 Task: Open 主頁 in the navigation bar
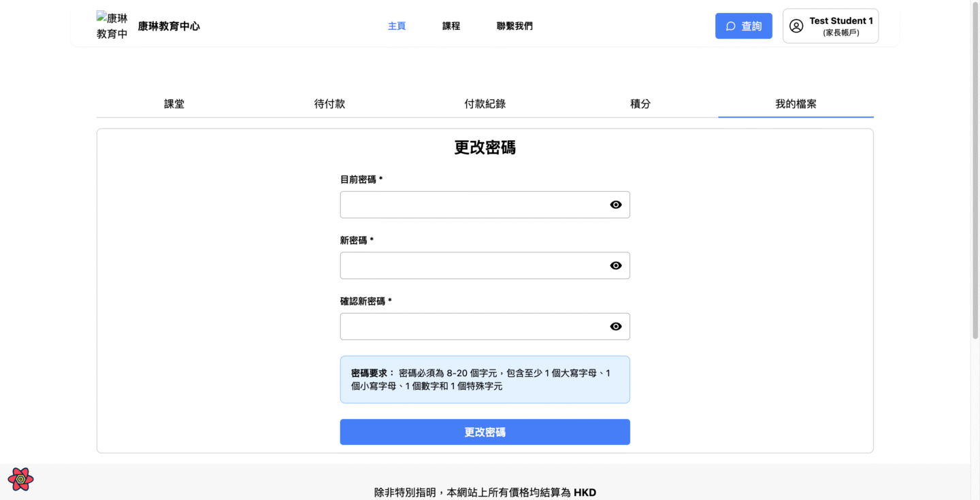point(397,26)
